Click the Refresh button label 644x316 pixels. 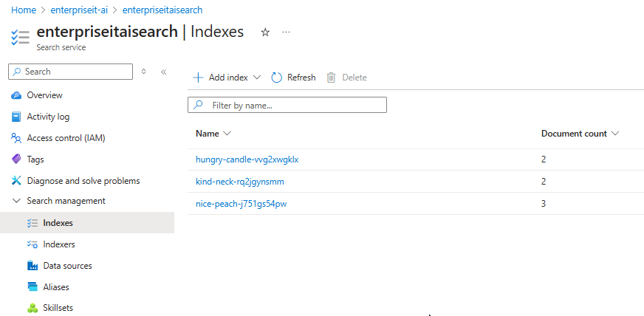coord(301,78)
